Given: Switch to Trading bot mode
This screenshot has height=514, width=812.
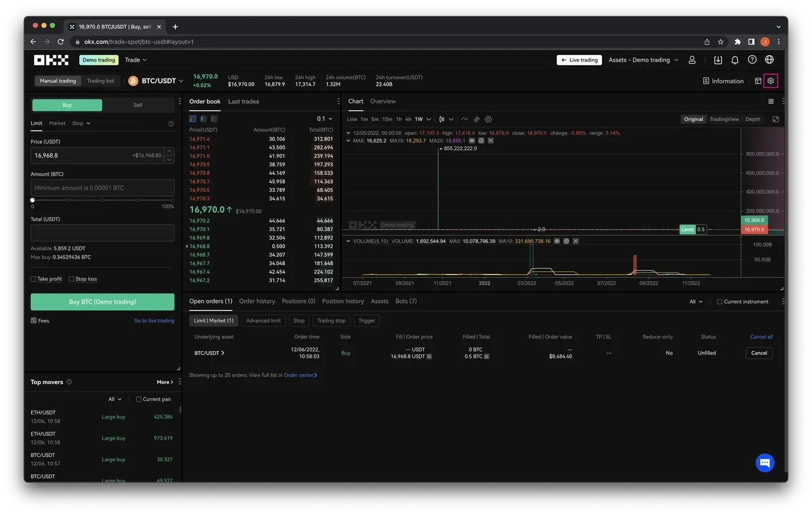Looking at the screenshot, I should pos(101,81).
